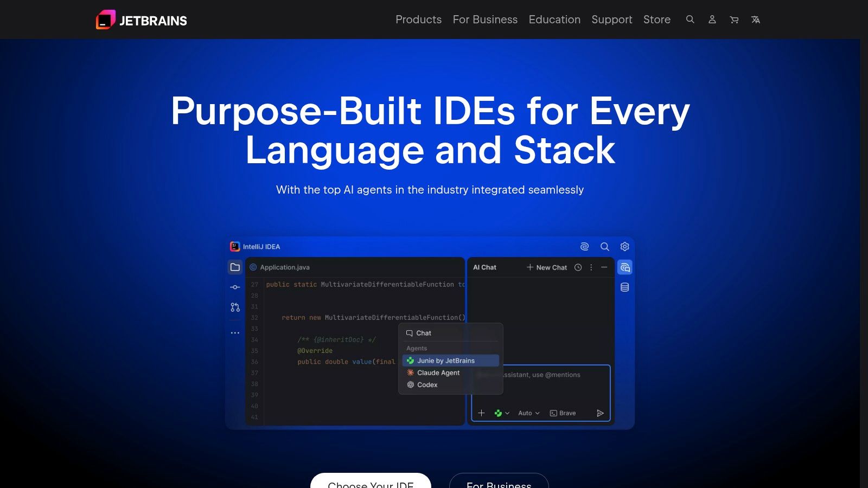Send the message with the paper plane icon
The image size is (868, 488).
(601, 413)
